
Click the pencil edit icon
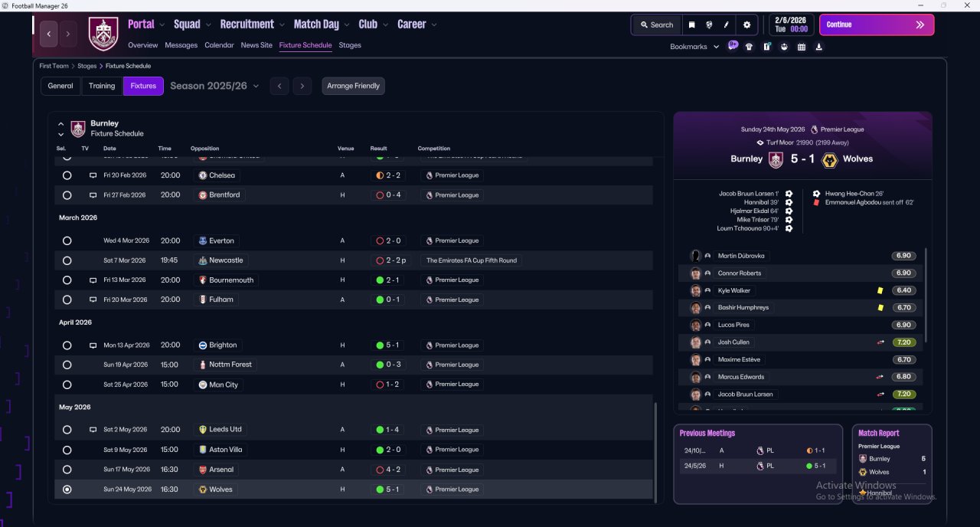[x=727, y=25]
